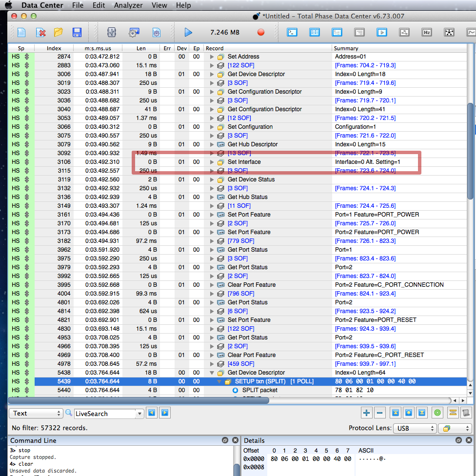Click the red stop capture button
This screenshot has width=476, height=476.
[x=261, y=32]
